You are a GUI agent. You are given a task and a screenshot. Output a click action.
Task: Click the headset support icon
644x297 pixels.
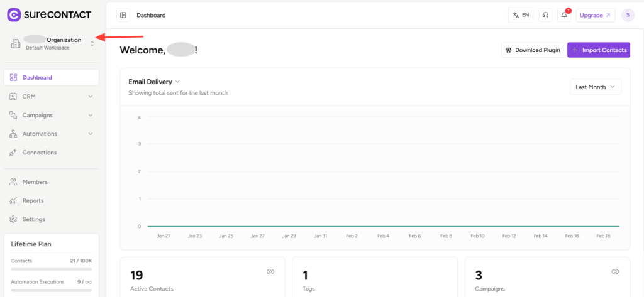(x=546, y=15)
